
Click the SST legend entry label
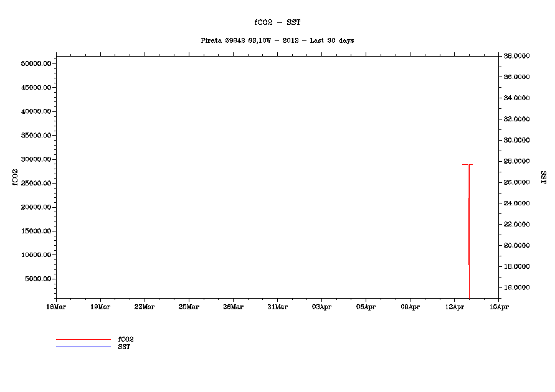pos(124,347)
